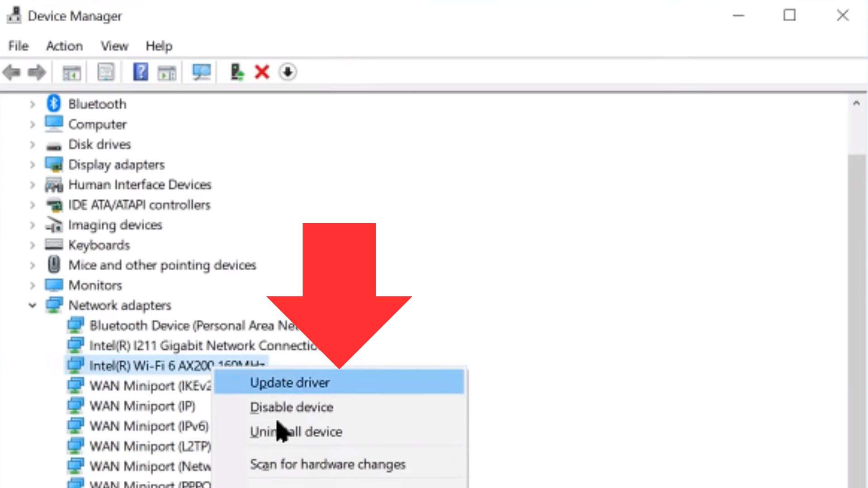Go back with the toolbar Back arrow
This screenshot has height=488, width=868.
12,72
